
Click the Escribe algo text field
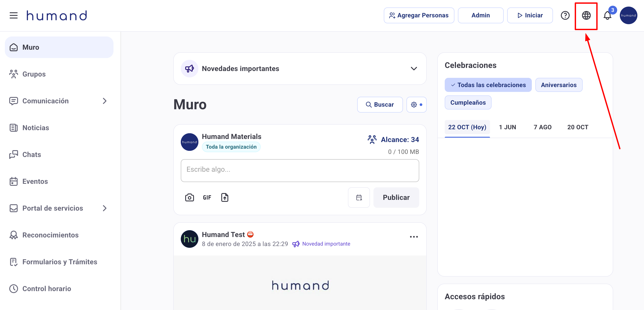point(300,170)
